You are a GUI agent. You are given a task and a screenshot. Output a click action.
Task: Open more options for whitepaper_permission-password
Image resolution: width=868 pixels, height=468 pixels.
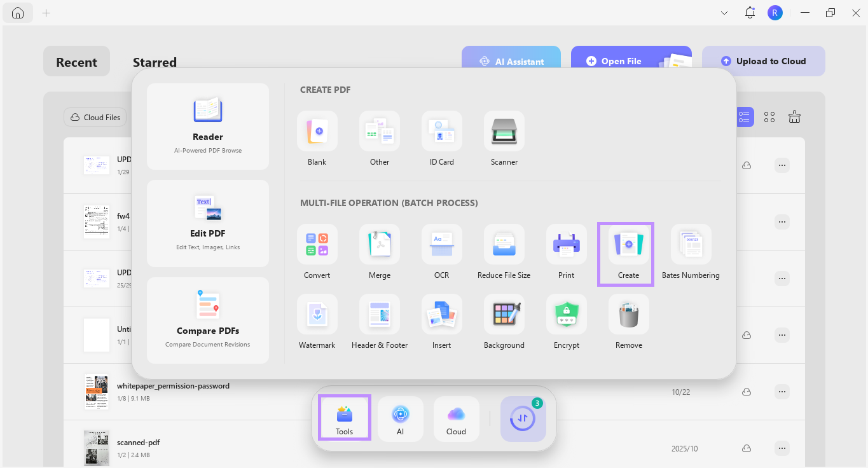point(782,391)
